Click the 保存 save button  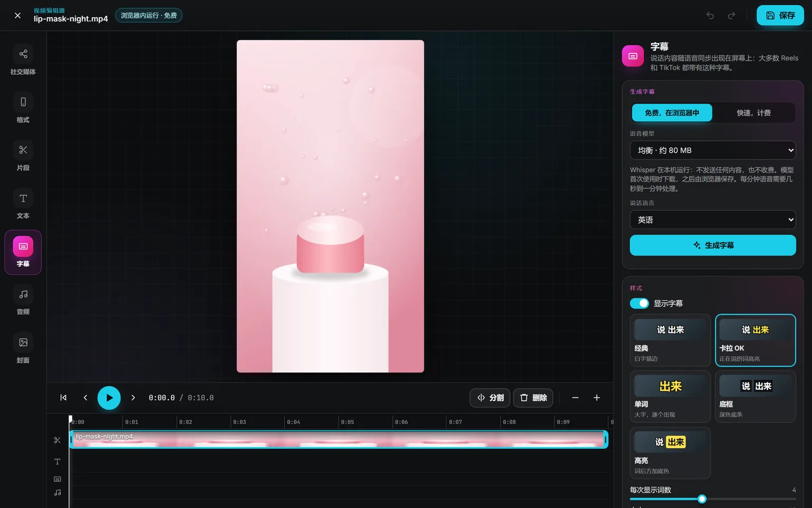[780, 15]
